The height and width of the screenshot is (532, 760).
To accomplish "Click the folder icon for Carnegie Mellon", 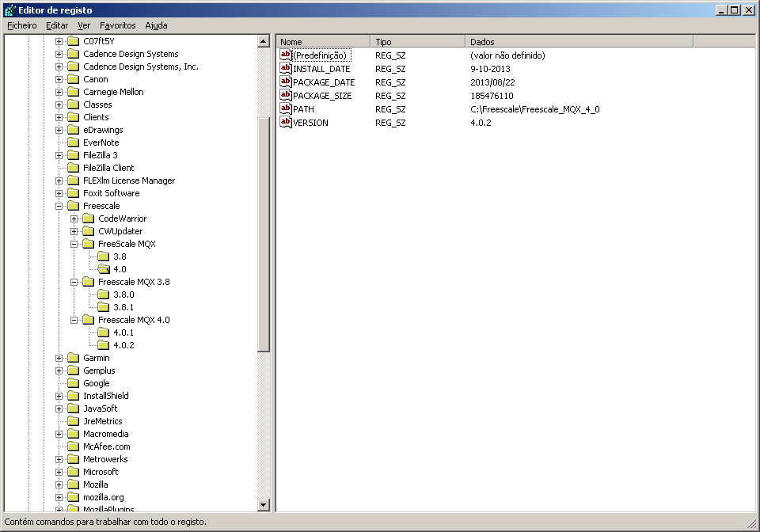I will tap(73, 92).
